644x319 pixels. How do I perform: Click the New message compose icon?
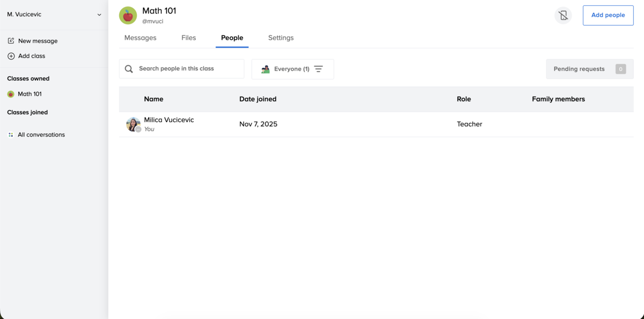pyautogui.click(x=11, y=41)
